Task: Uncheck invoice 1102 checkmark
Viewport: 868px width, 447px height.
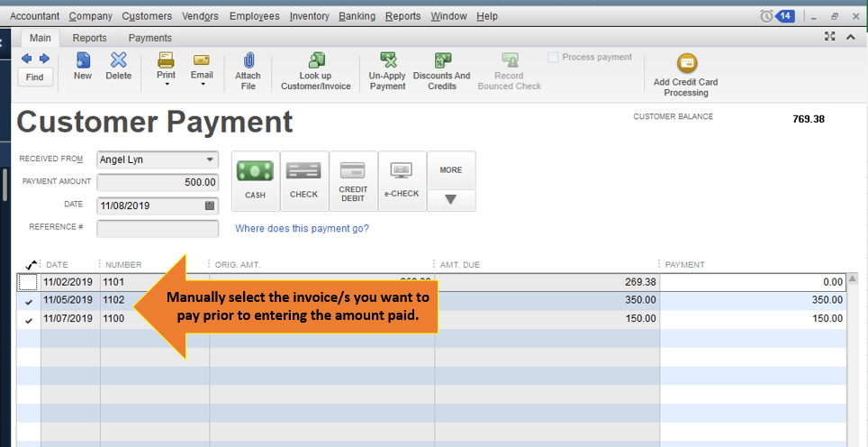Action: click(x=29, y=301)
